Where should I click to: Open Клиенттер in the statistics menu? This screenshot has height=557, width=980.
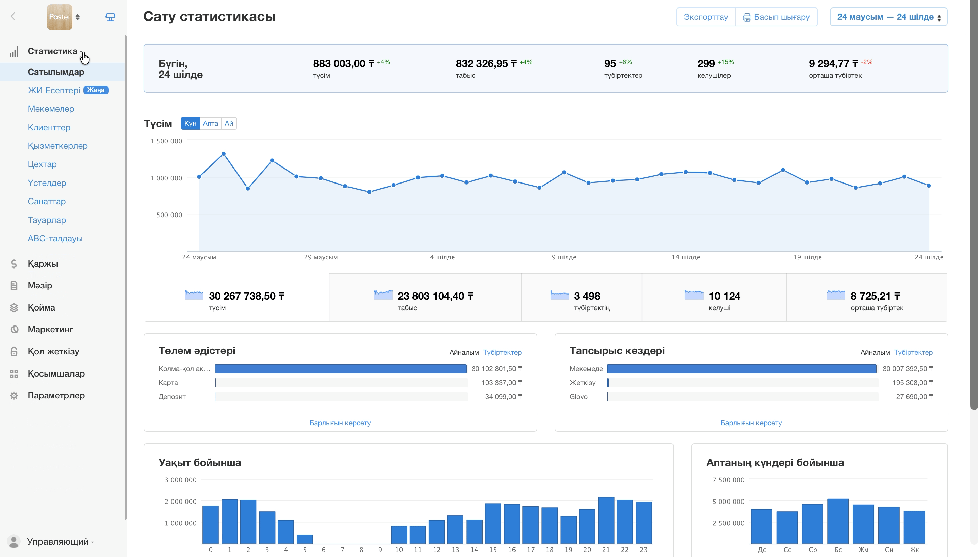point(49,127)
